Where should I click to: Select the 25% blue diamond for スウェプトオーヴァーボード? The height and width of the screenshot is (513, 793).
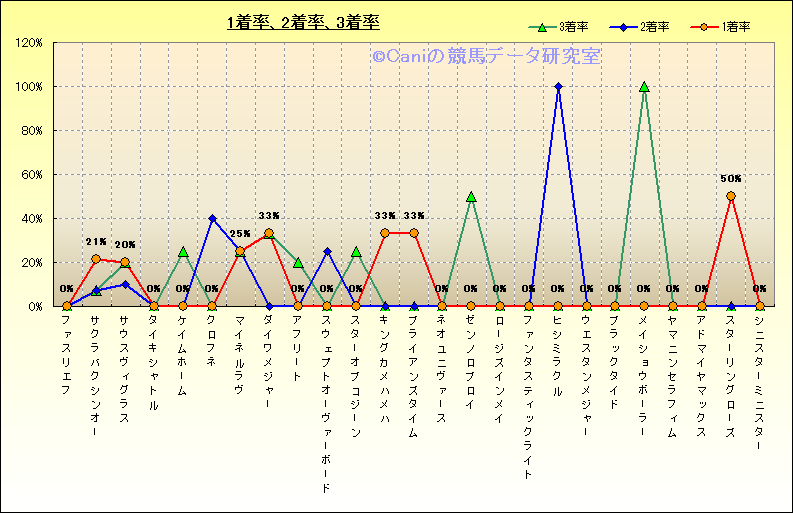click(x=327, y=251)
